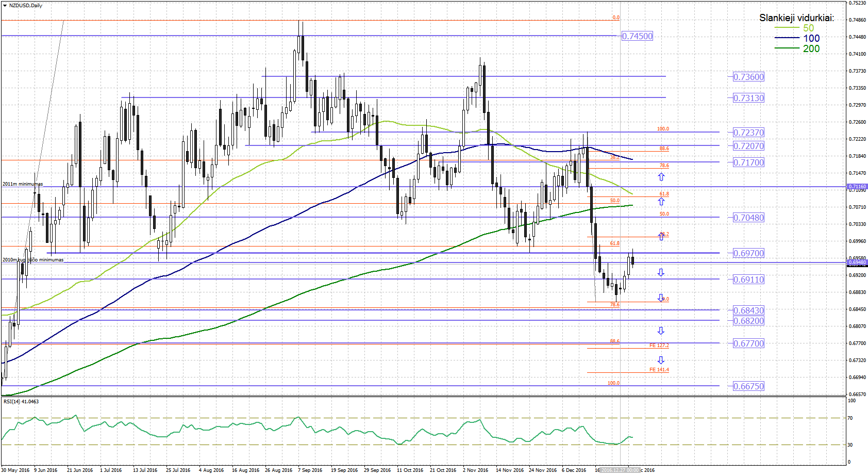Image resolution: width=868 pixels, height=476 pixels.
Task: Click the 88.6 Fibonacci label near 0.72070 line
Action: click(664, 149)
